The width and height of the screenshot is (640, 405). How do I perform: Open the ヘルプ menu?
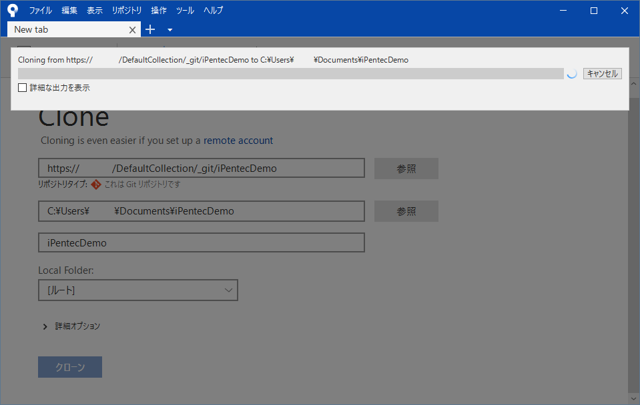pos(213,10)
